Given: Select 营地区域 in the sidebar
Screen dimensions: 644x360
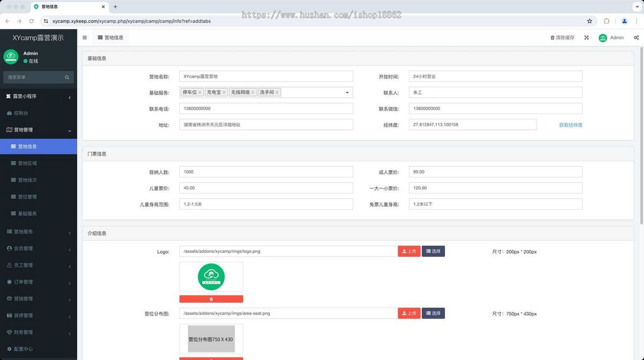Looking at the screenshot, I should tap(27, 163).
